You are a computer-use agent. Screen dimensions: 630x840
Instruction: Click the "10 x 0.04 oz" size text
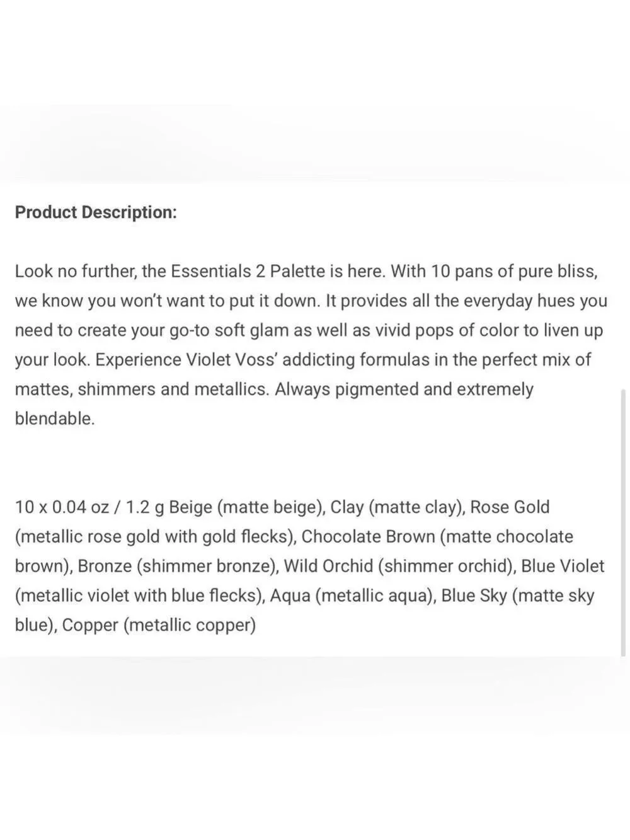(62, 507)
